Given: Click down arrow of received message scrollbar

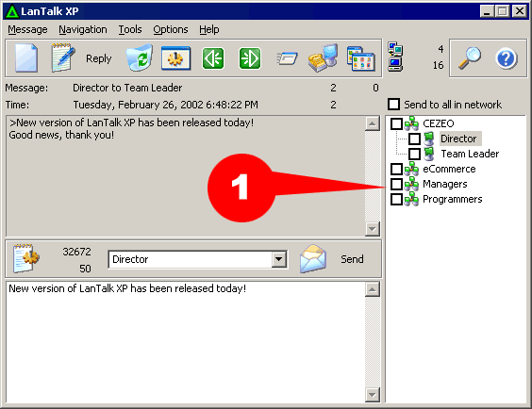Looking at the screenshot, I should (x=373, y=229).
